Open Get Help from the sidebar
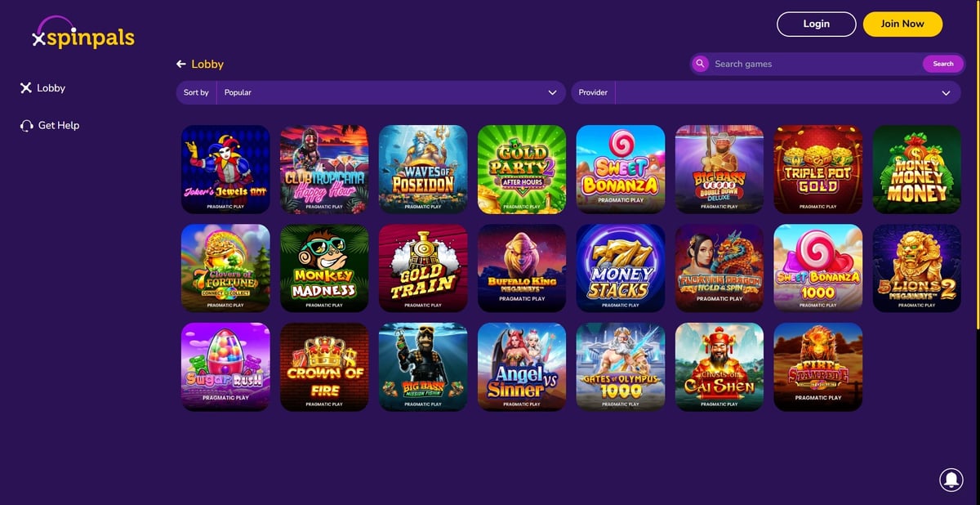 (x=50, y=126)
